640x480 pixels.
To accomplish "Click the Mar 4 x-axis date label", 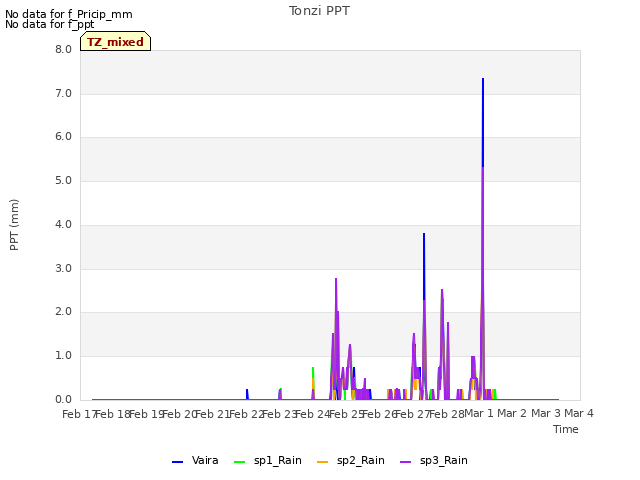I will (x=579, y=413).
